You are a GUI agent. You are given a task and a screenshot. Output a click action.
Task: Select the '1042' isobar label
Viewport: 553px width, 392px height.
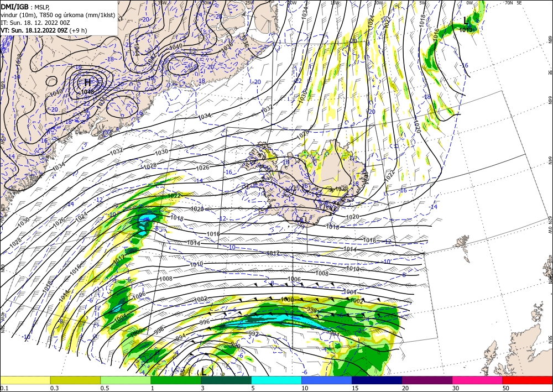point(152,60)
